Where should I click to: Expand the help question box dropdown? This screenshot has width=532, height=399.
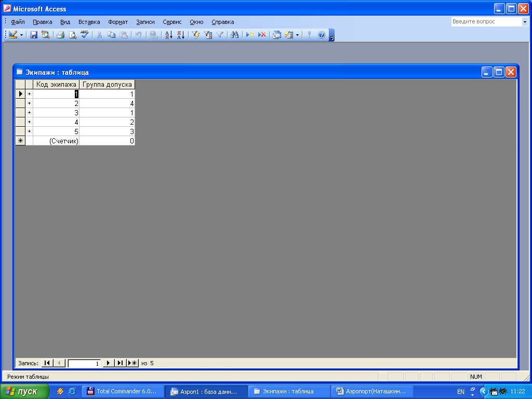tap(525, 22)
